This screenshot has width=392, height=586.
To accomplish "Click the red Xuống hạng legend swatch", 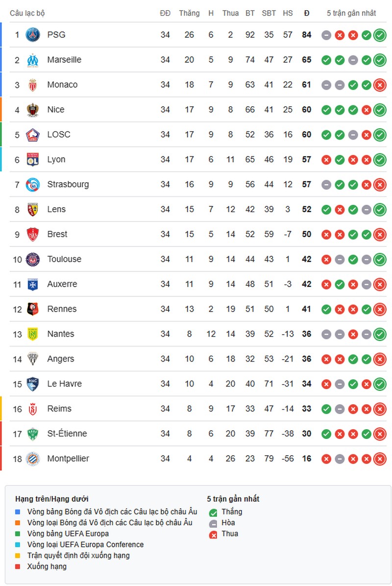I will (18, 566).
